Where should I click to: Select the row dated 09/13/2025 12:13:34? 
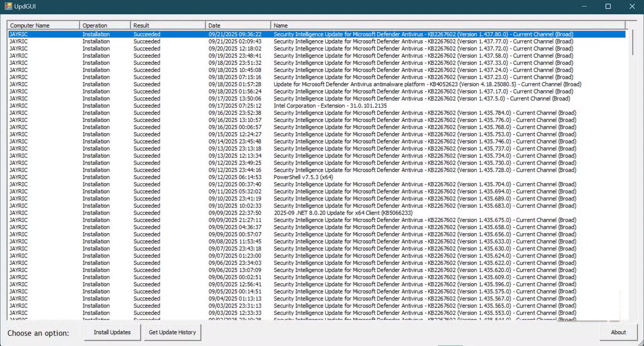tap(317, 156)
